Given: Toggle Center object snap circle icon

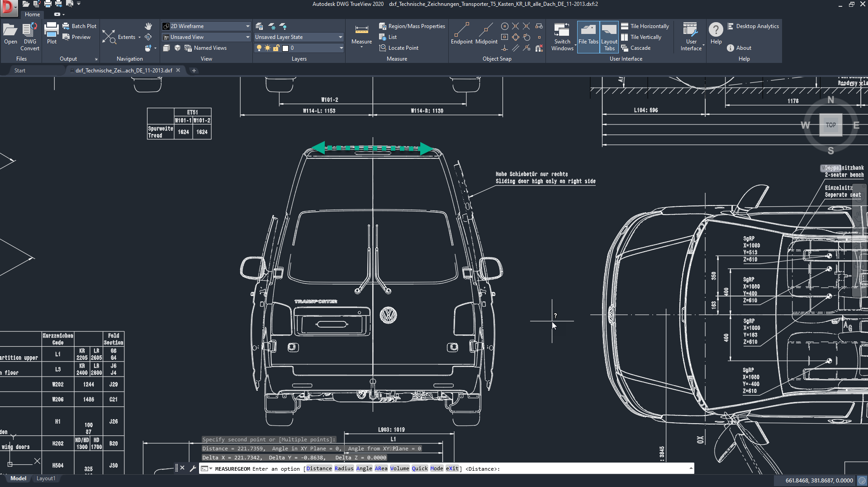Looking at the screenshot, I should [505, 26].
